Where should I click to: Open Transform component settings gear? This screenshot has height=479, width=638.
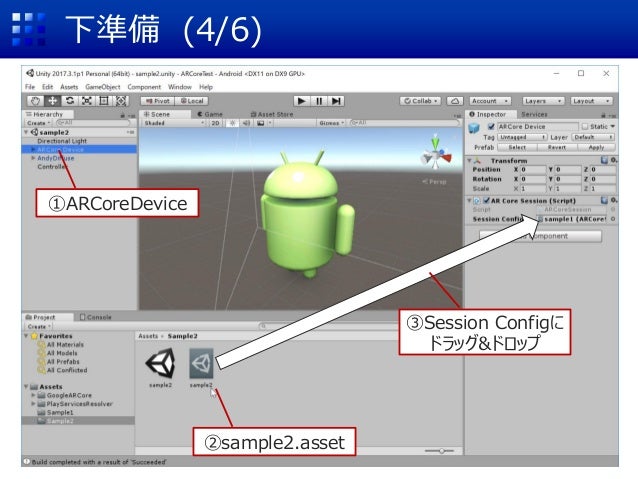coord(613,160)
